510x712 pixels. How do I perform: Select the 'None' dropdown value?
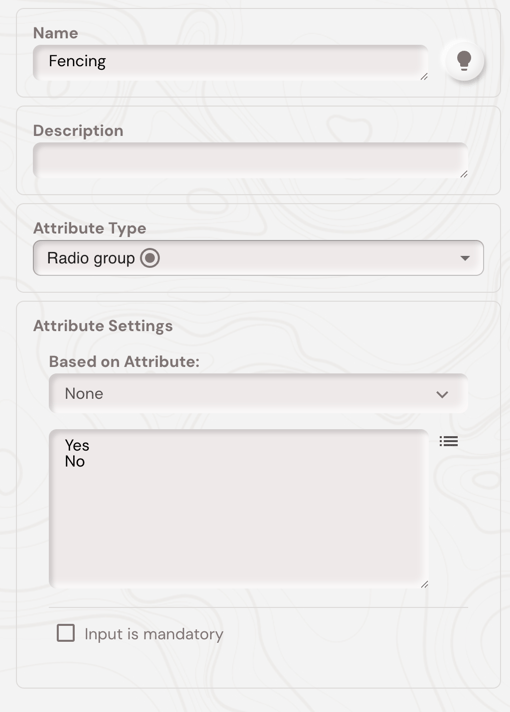[x=84, y=393]
